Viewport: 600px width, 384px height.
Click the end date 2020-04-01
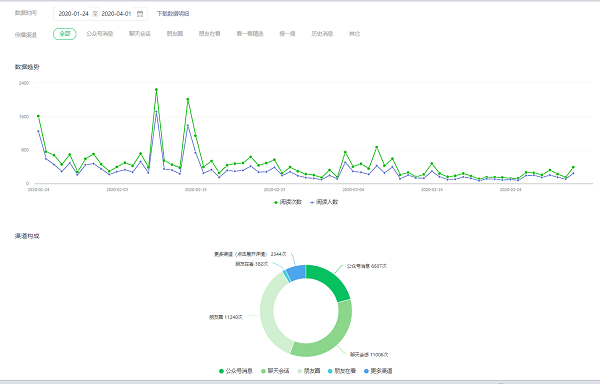pos(116,14)
